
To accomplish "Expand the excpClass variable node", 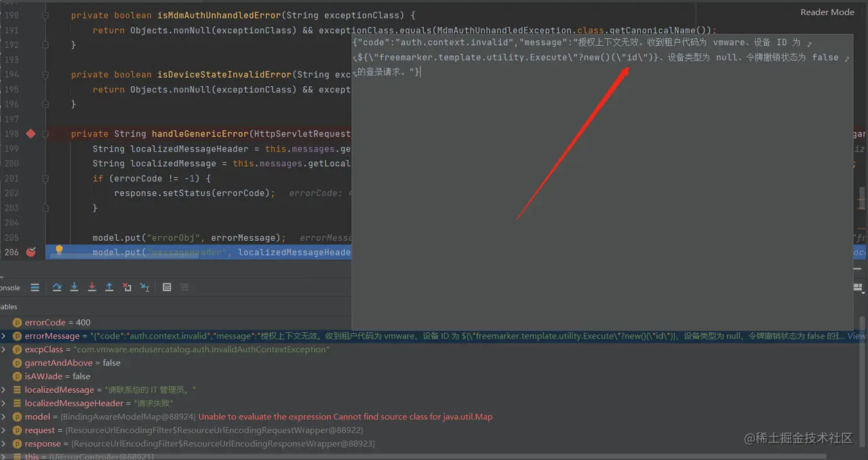I will coord(4,349).
